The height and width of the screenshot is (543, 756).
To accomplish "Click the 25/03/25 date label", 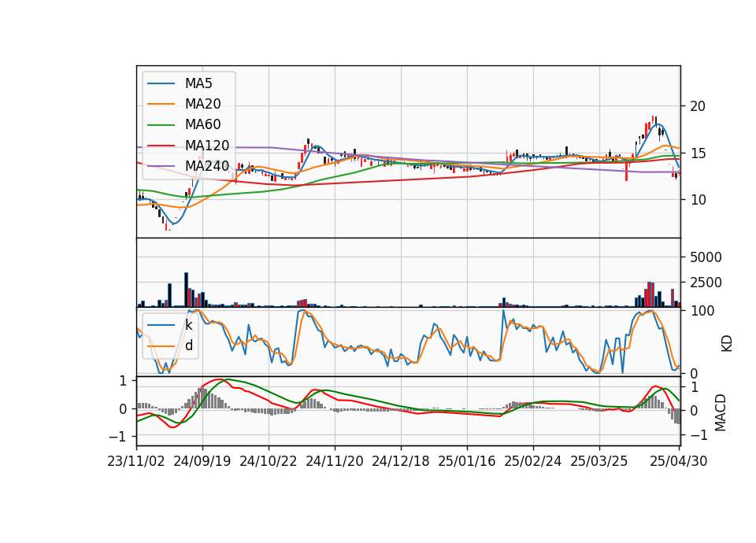I will click(598, 461).
